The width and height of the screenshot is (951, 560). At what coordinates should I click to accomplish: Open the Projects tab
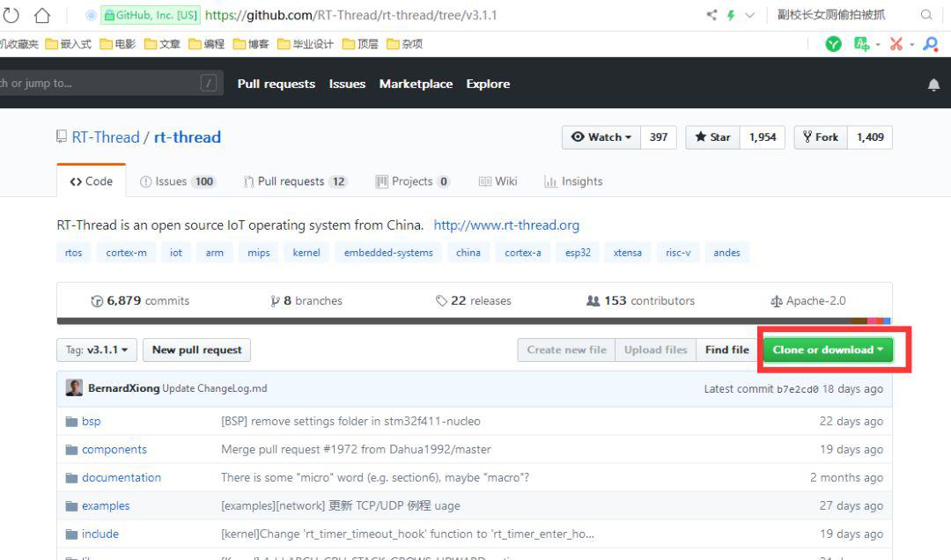pyautogui.click(x=412, y=181)
